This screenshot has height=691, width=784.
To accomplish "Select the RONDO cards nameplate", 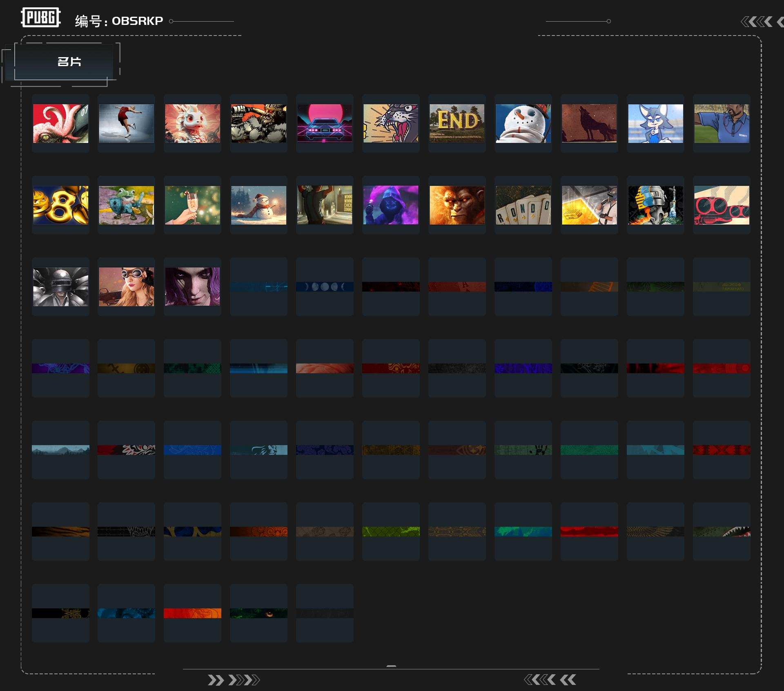I will (x=523, y=205).
